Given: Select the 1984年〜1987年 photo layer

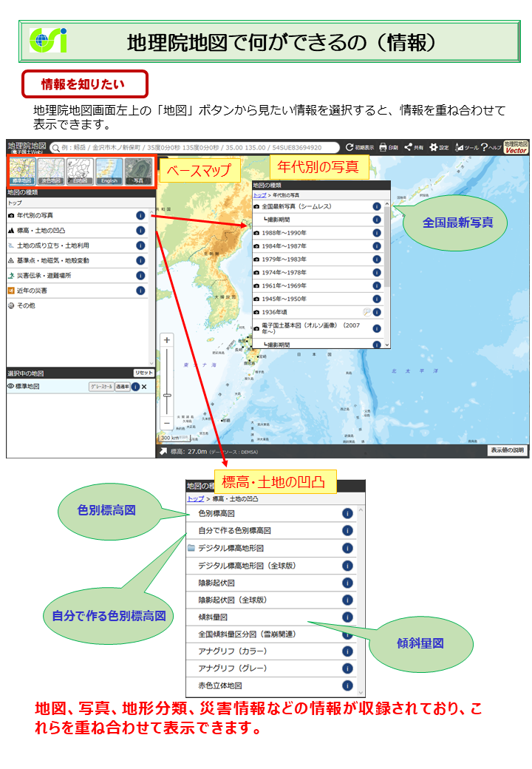Looking at the screenshot, I should point(317,246).
